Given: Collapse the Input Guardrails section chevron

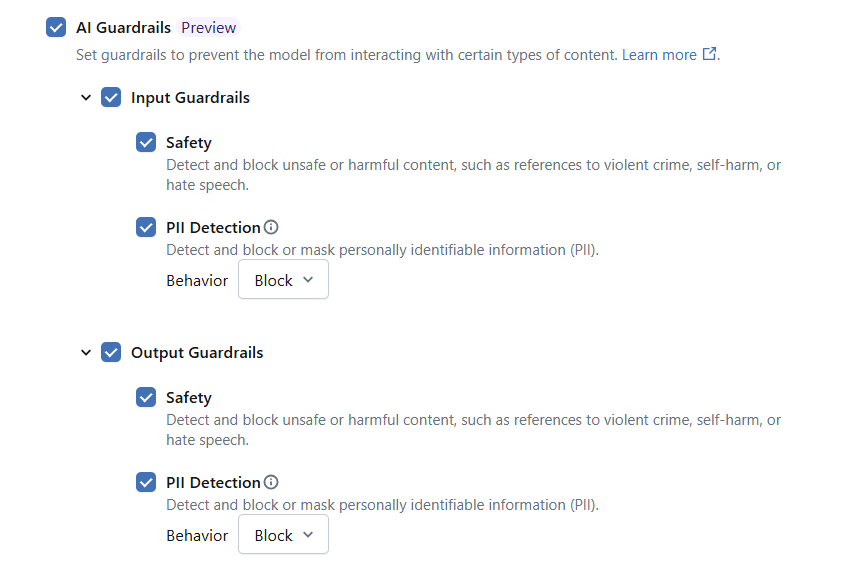Looking at the screenshot, I should coord(86,98).
